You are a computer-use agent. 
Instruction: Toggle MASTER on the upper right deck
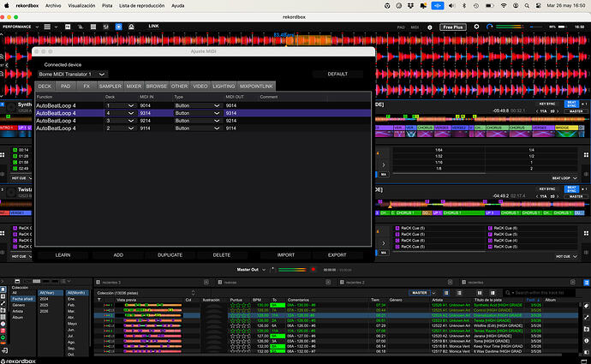[x=576, y=111]
